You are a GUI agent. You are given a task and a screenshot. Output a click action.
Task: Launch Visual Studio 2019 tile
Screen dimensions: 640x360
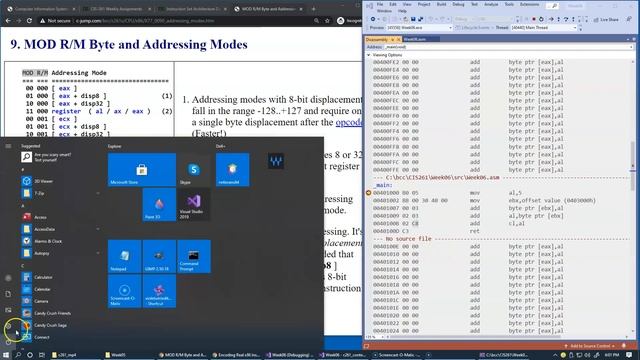click(193, 204)
